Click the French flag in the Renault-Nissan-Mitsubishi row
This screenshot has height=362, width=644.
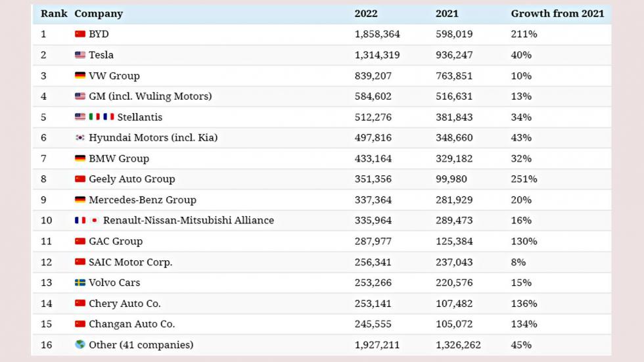coord(80,220)
